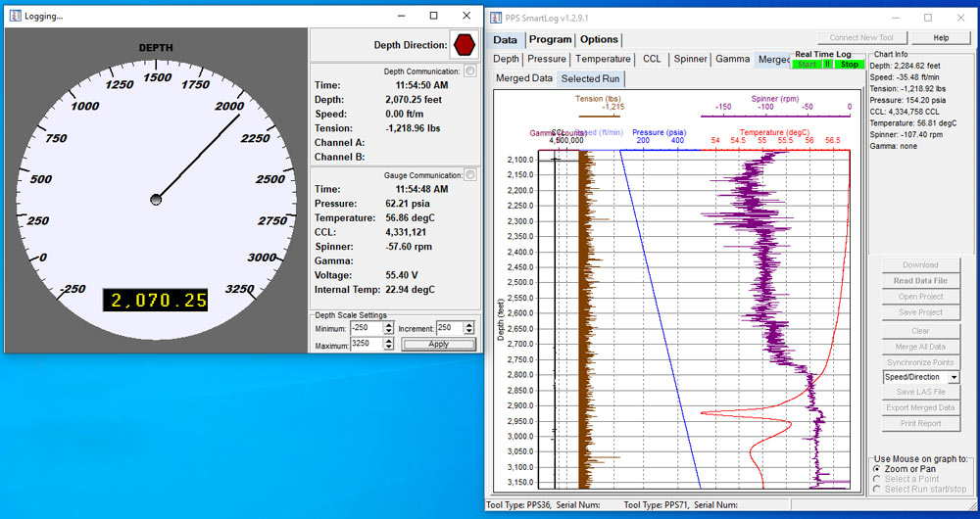Viewport: 980px width, 519px height.
Task: Click the Logging window title icon
Action: point(15,16)
